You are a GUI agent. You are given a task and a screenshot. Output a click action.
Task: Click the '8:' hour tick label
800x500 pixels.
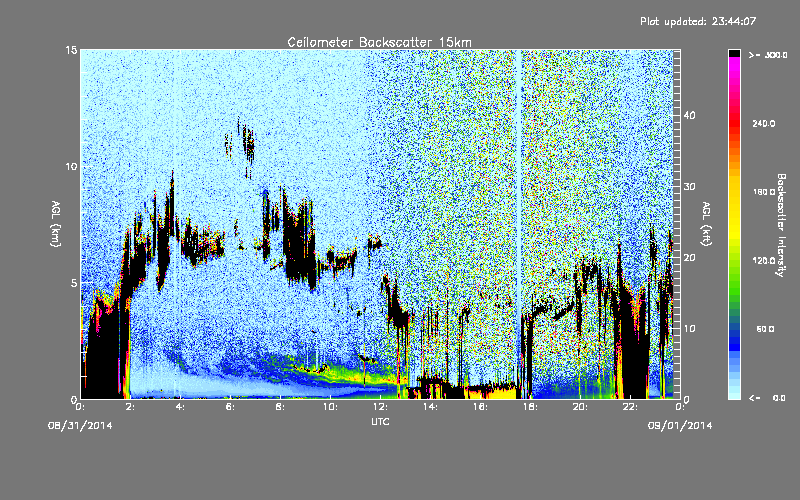click(281, 407)
